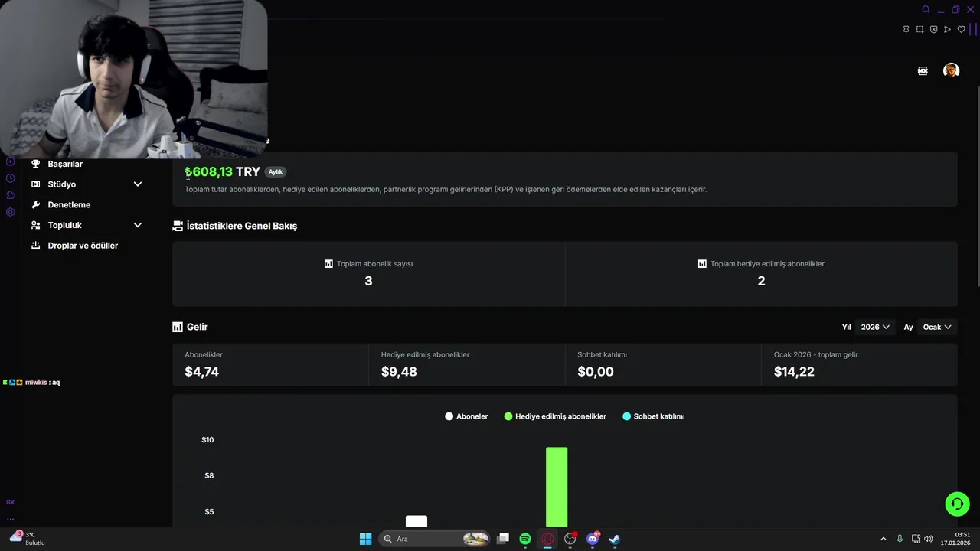Click the pin icon in browser toolbar
This screenshot has height=551, width=980.
tap(906, 30)
